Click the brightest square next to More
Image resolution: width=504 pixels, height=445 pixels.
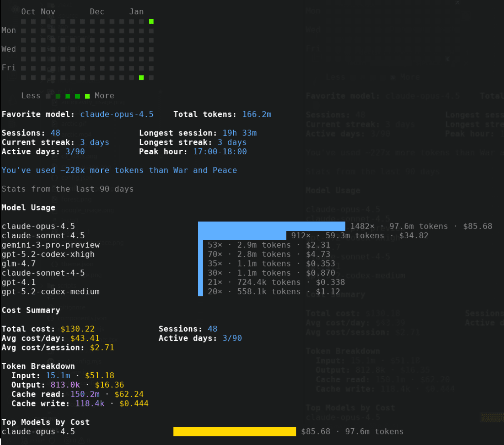[x=87, y=96]
